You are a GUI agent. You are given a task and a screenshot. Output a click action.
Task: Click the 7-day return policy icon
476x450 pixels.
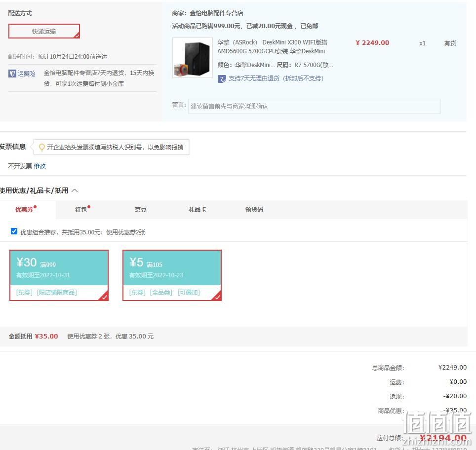coord(222,79)
